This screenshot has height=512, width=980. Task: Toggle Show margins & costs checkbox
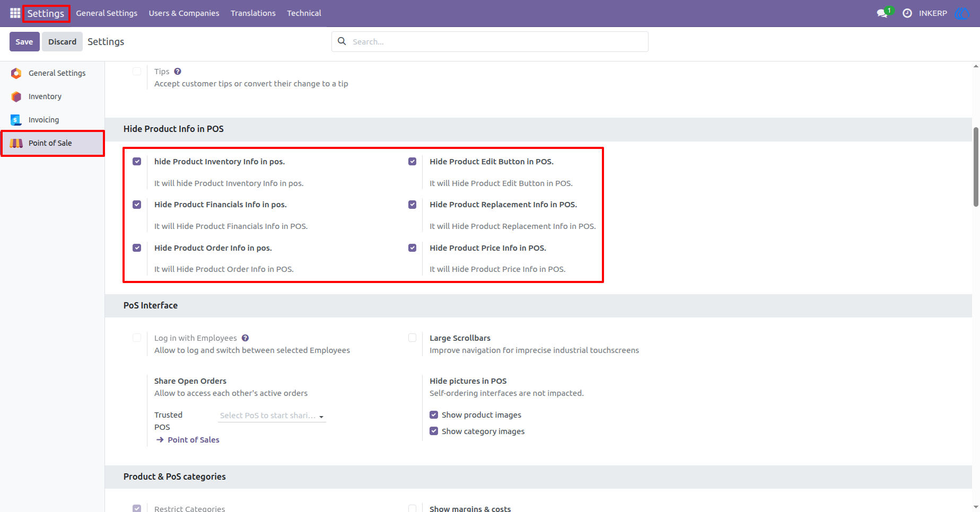point(412,508)
